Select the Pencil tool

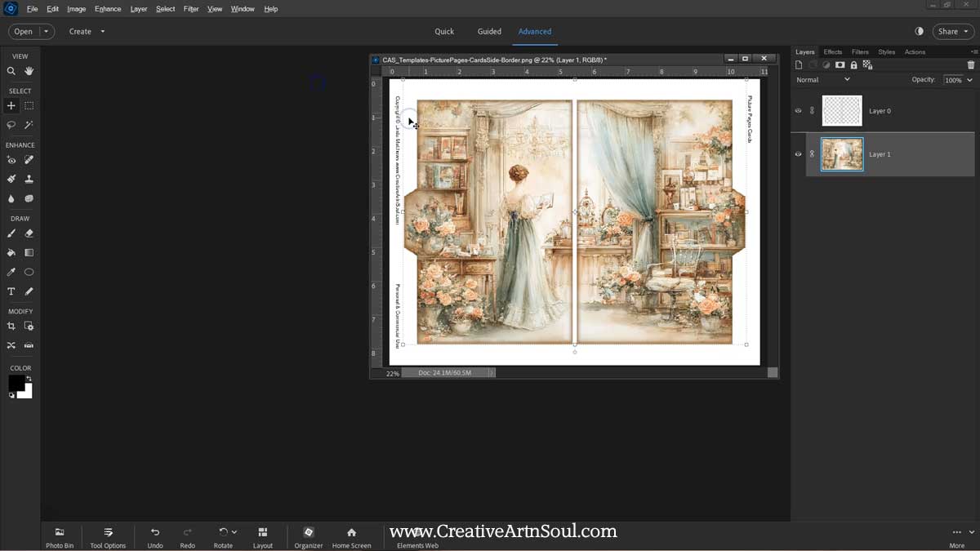[x=29, y=291]
